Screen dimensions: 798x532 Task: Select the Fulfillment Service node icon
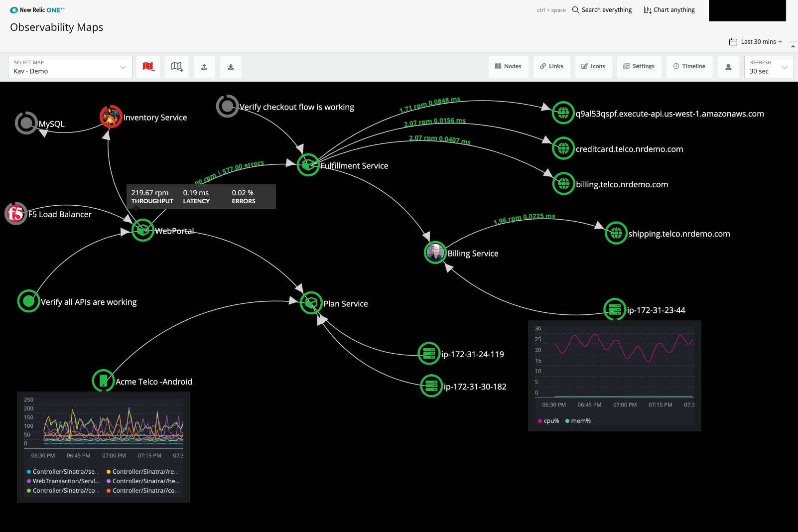(308, 165)
